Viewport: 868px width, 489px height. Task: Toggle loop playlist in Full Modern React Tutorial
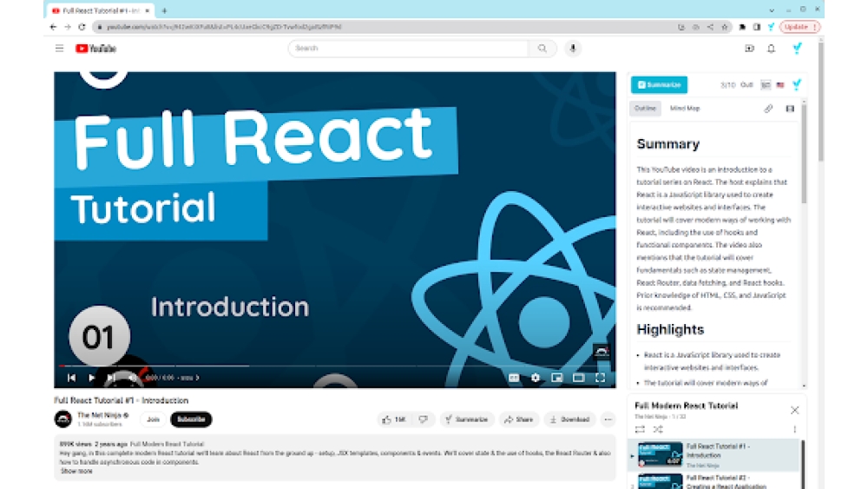click(x=640, y=429)
